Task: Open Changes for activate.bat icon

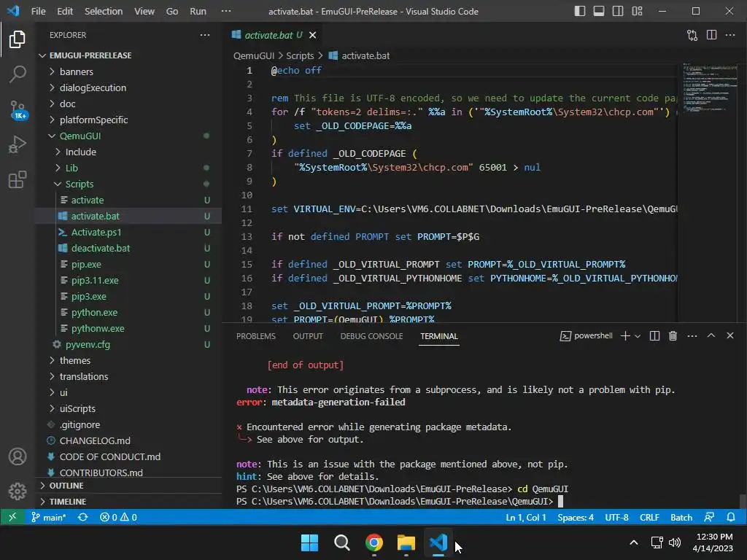Action: point(692,35)
